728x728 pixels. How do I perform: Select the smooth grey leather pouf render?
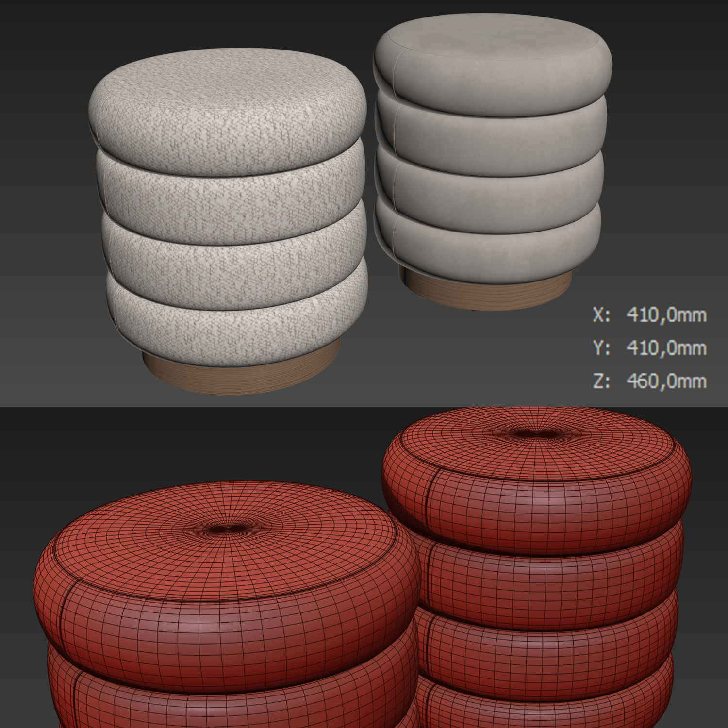[492, 162]
